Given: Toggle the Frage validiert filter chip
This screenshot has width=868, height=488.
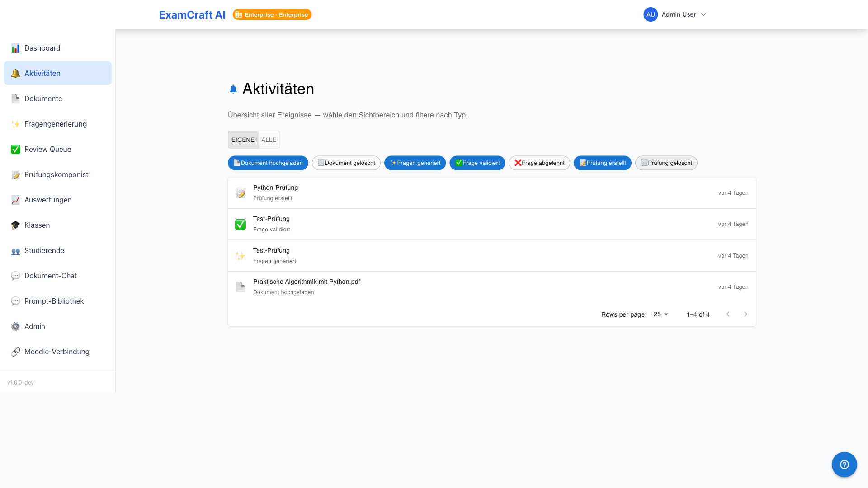Looking at the screenshot, I should pos(477,163).
